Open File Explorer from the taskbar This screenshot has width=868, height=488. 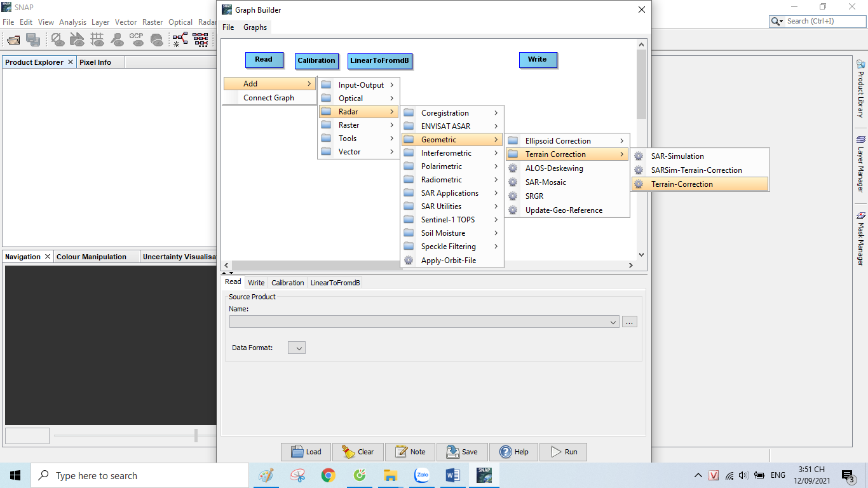tap(390, 475)
